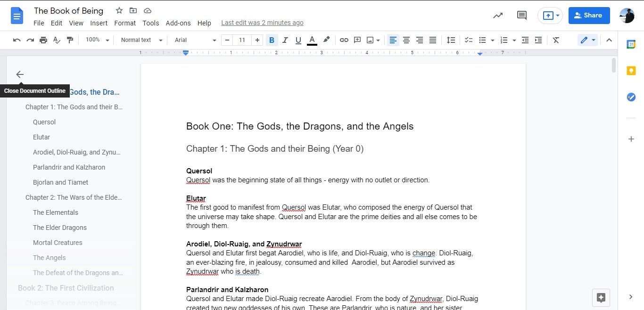Insert a link with the link icon

tap(344, 40)
